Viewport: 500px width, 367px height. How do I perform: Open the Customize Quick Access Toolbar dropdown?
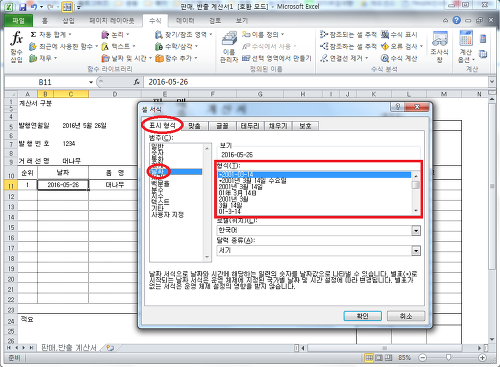click(x=79, y=7)
